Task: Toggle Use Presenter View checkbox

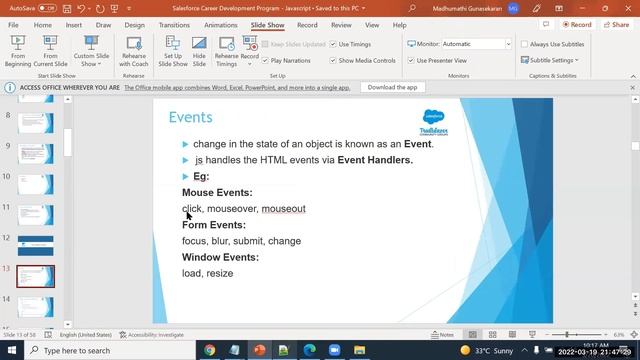Action: [411, 60]
